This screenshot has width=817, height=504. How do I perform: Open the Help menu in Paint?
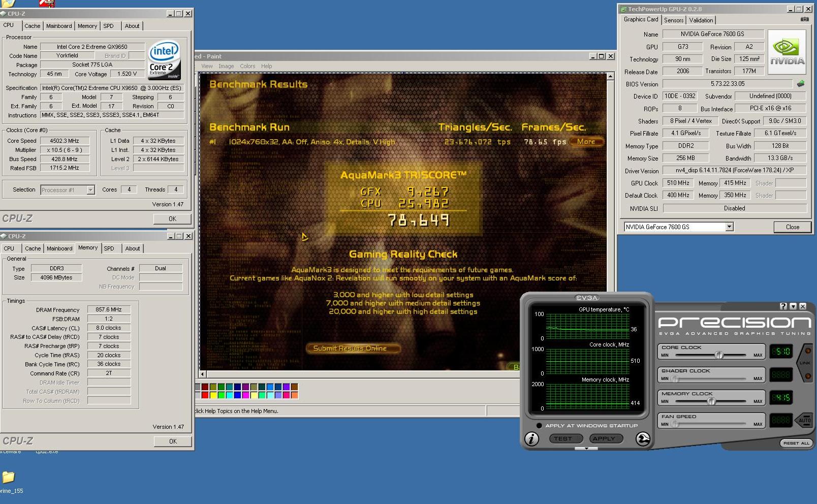[x=266, y=66]
